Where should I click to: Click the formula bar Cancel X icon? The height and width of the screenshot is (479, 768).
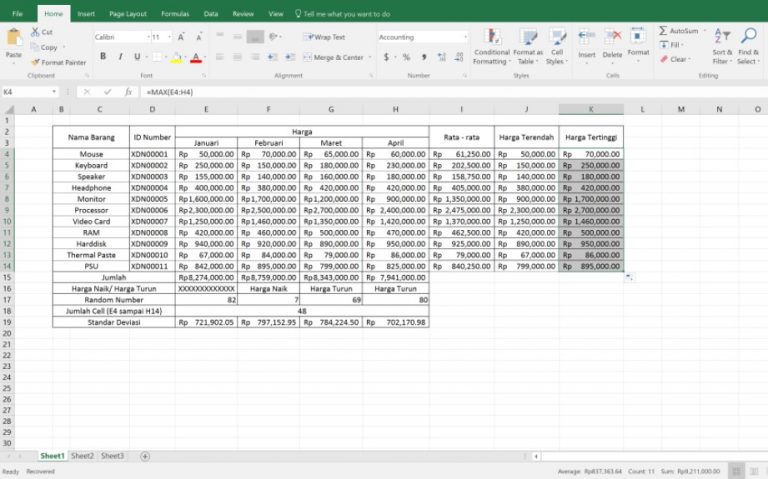(87, 92)
